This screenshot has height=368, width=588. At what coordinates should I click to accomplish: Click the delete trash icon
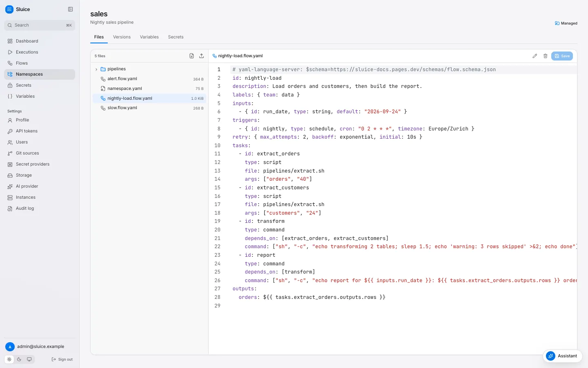point(545,56)
